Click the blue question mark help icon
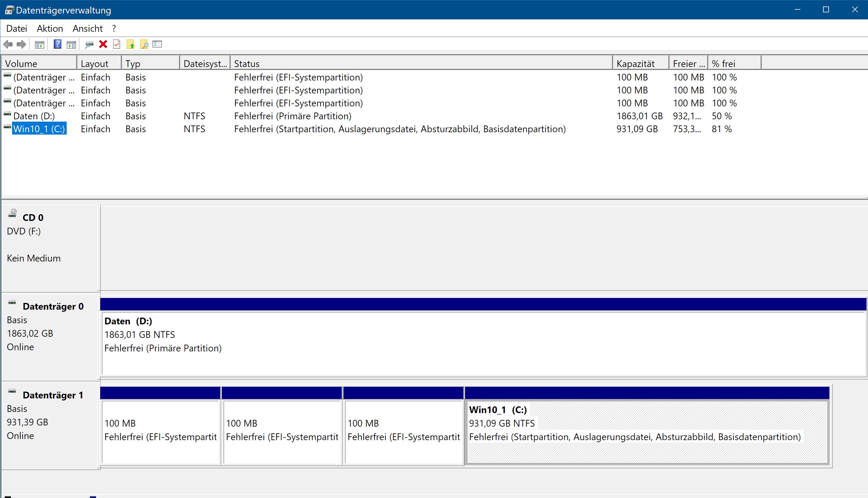 pos(58,44)
